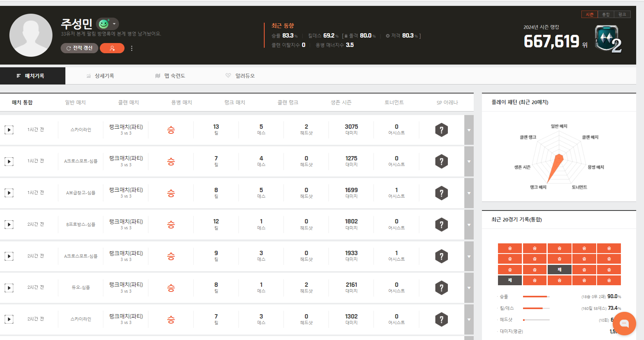644x340 pixels.
Task: Open the orange chat bubble widget
Action: click(x=624, y=324)
